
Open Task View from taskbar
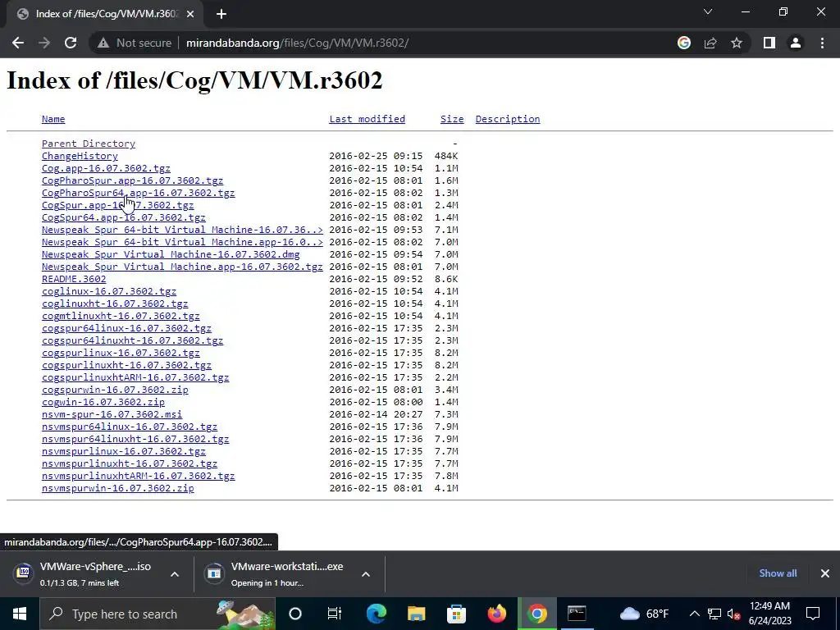point(335,614)
